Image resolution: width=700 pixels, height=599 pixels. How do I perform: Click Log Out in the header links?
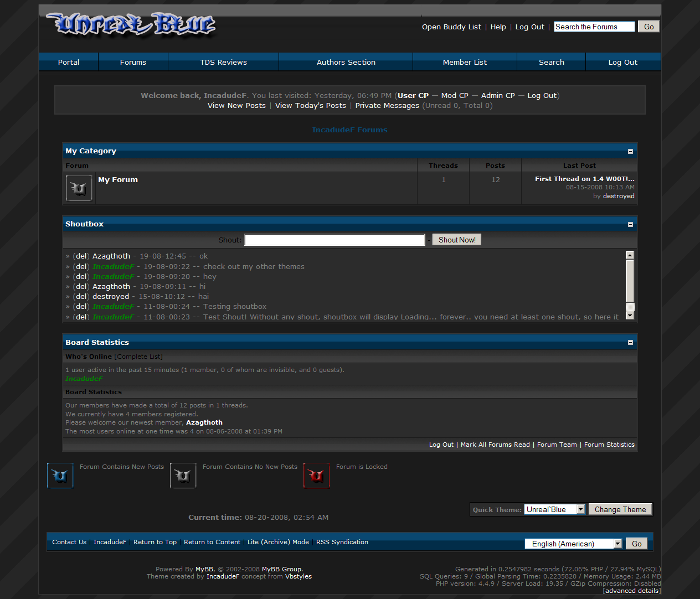pyautogui.click(x=530, y=27)
